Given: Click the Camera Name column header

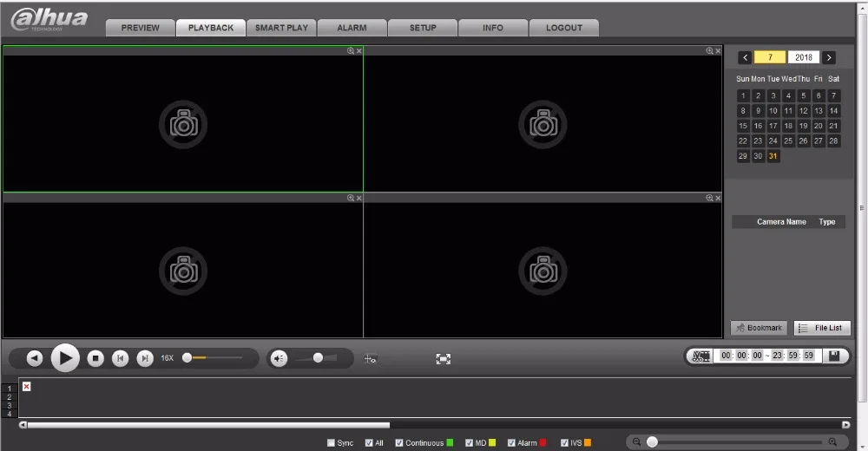Looking at the screenshot, I should pos(781,222).
